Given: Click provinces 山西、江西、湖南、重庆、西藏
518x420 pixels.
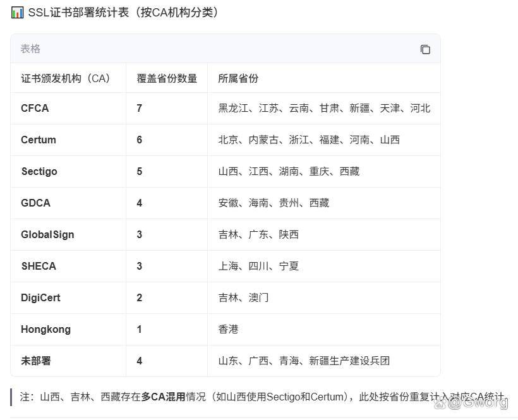Looking at the screenshot, I should click(289, 171).
